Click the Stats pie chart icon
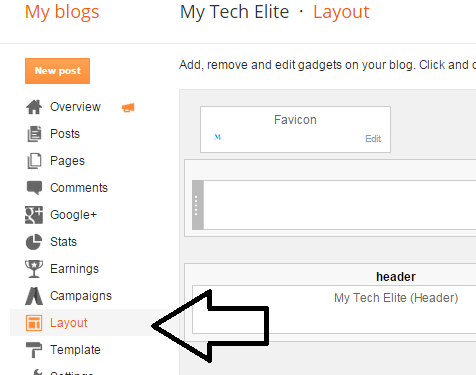Viewport: 476px width, 375px height. tap(34, 242)
